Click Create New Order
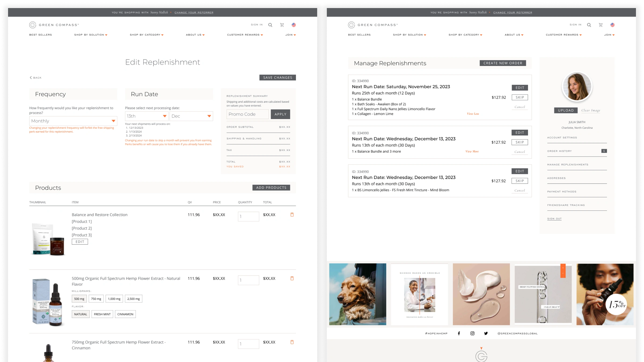644x362 pixels. tap(503, 63)
